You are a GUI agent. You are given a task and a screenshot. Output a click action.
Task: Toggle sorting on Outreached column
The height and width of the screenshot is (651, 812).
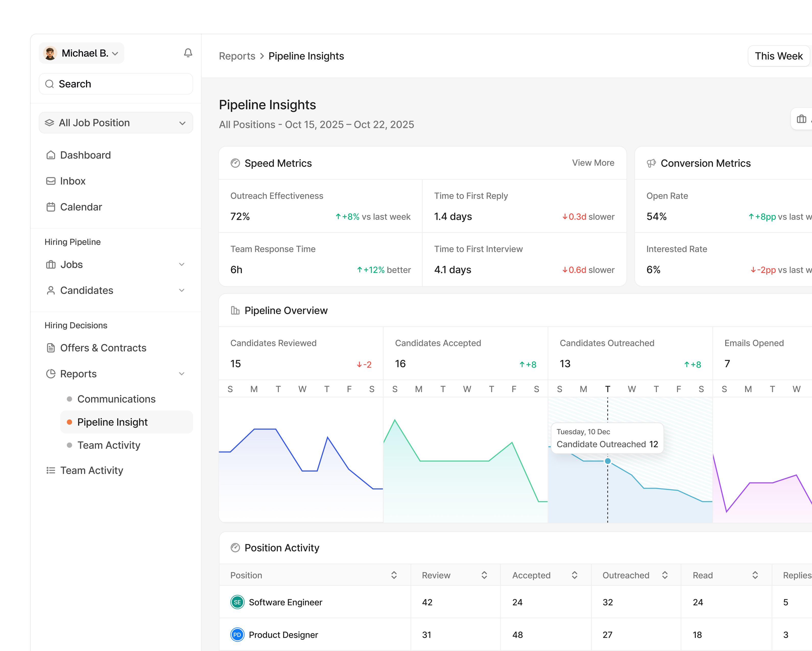[665, 575]
